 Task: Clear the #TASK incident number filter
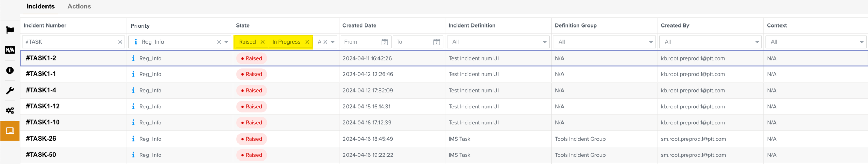click(x=120, y=42)
